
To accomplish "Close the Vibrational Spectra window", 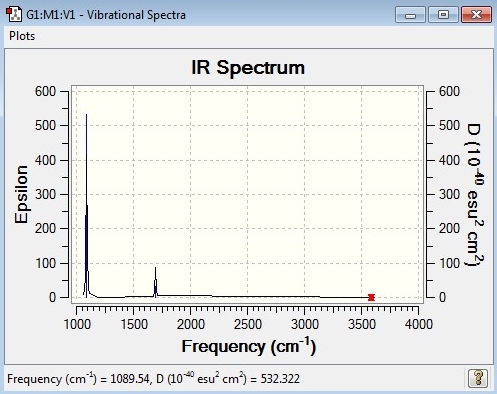I will (476, 15).
